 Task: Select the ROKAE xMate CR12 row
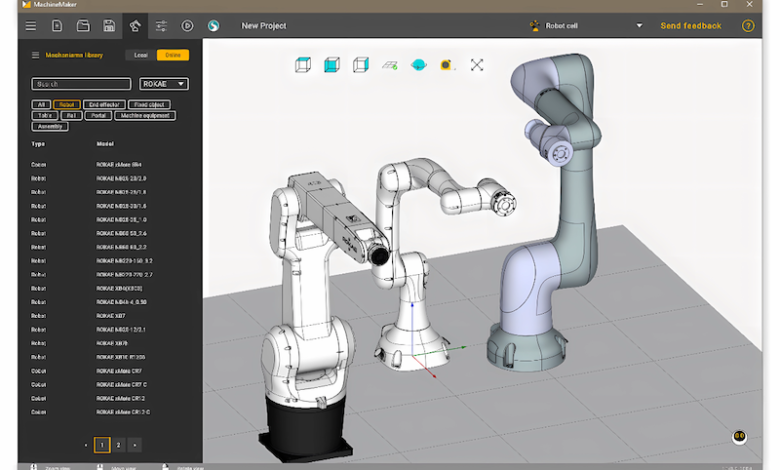point(110,398)
